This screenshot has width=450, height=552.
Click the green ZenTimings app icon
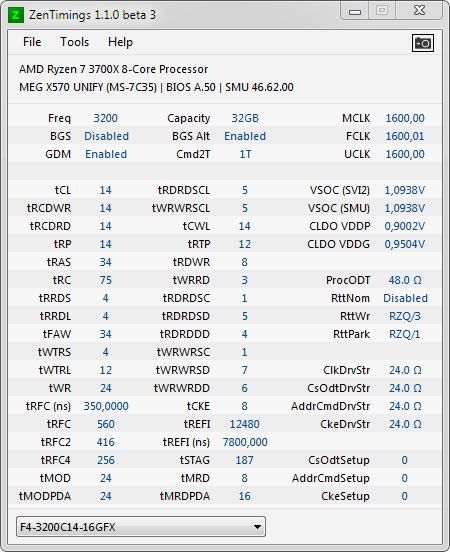(x=16, y=15)
